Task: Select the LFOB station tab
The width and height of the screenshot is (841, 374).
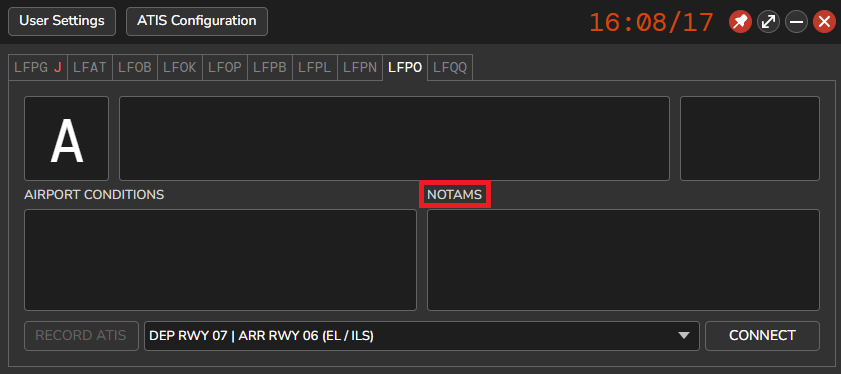Action: pyautogui.click(x=135, y=68)
